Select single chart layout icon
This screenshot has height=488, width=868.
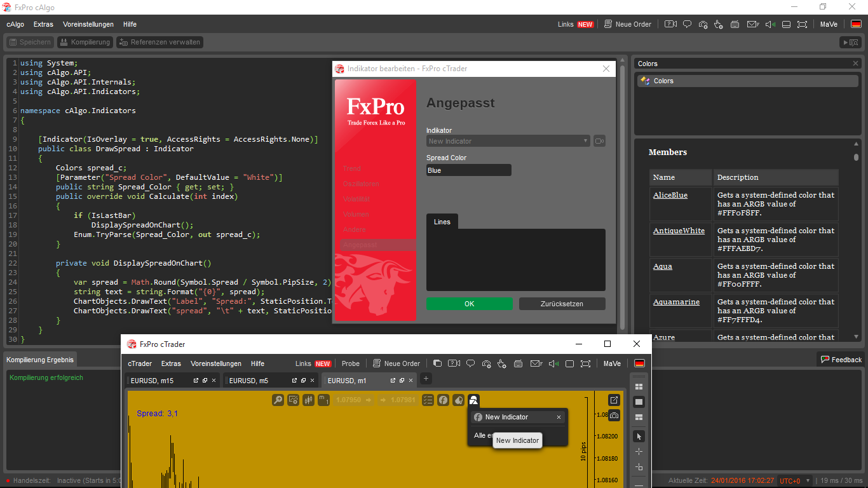pos(639,402)
